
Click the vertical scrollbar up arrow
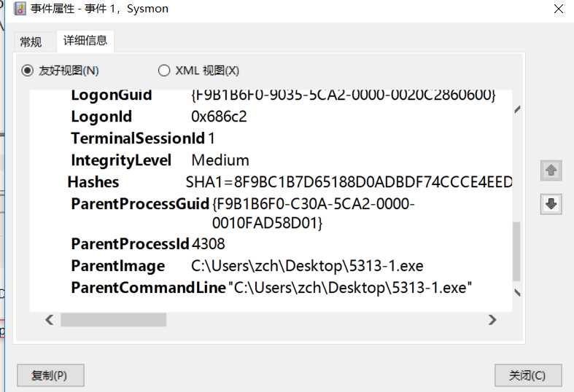point(517,109)
